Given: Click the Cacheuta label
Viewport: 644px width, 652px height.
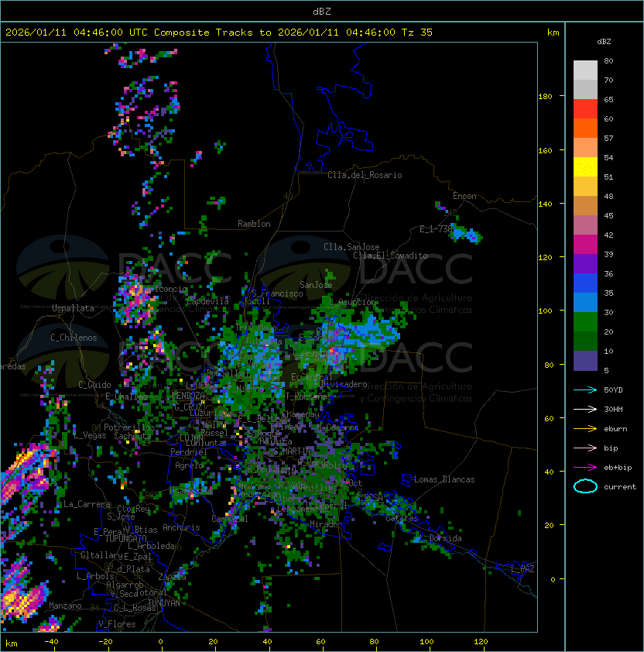Looking at the screenshot, I should click(x=132, y=436).
